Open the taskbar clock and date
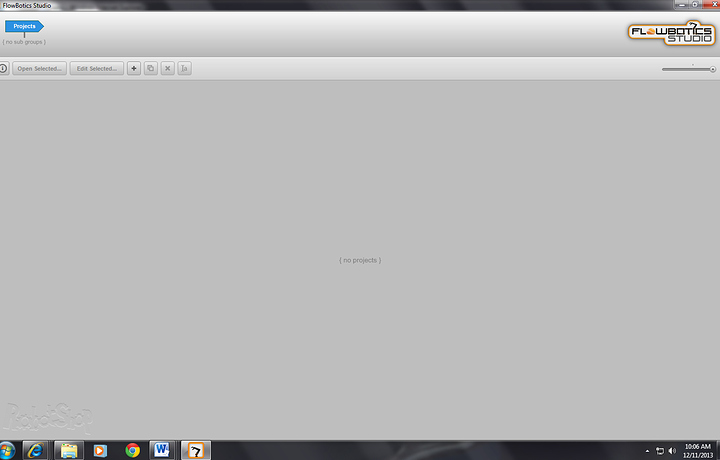This screenshot has height=460, width=720. (x=698, y=451)
